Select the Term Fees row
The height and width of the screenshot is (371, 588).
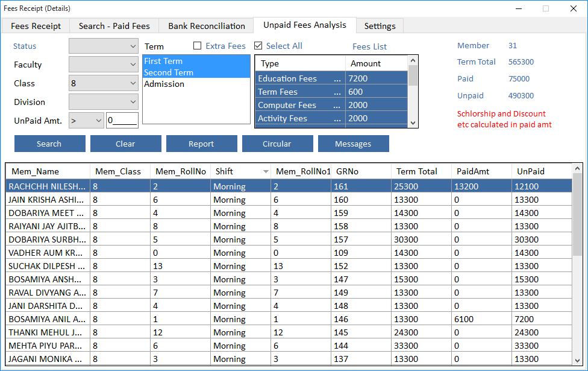point(331,92)
